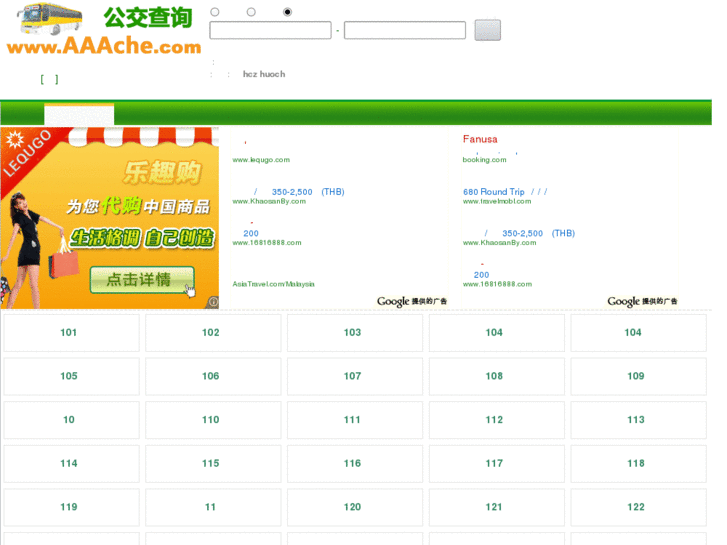Open the route cell labeled exactly 10
Screen dimensions: 727x545
pos(71,420)
